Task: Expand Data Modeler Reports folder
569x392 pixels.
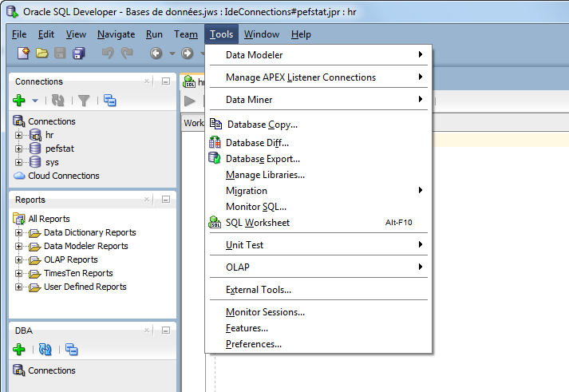Action: 18,246
